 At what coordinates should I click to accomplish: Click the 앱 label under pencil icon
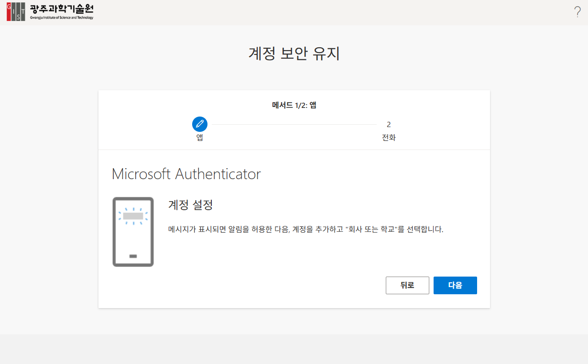click(x=200, y=138)
